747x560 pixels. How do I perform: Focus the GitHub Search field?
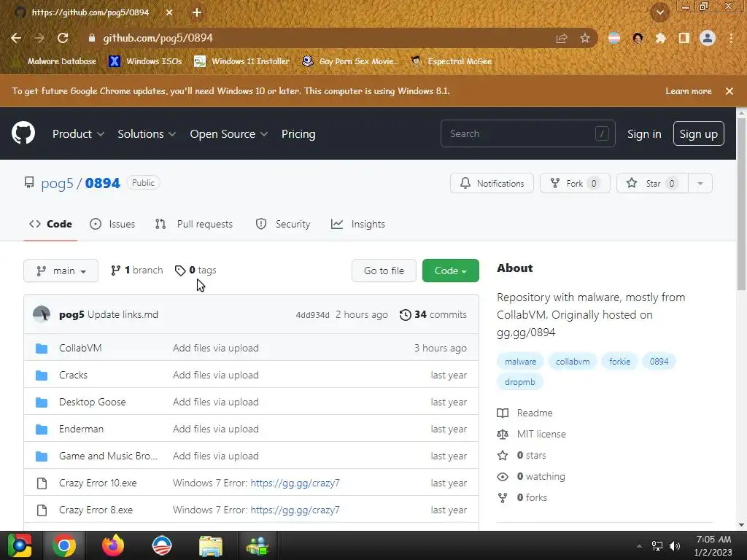coord(528,134)
